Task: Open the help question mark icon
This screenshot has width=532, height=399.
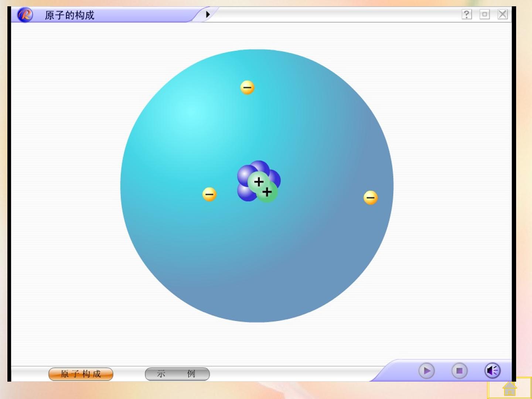Action: pos(467,14)
